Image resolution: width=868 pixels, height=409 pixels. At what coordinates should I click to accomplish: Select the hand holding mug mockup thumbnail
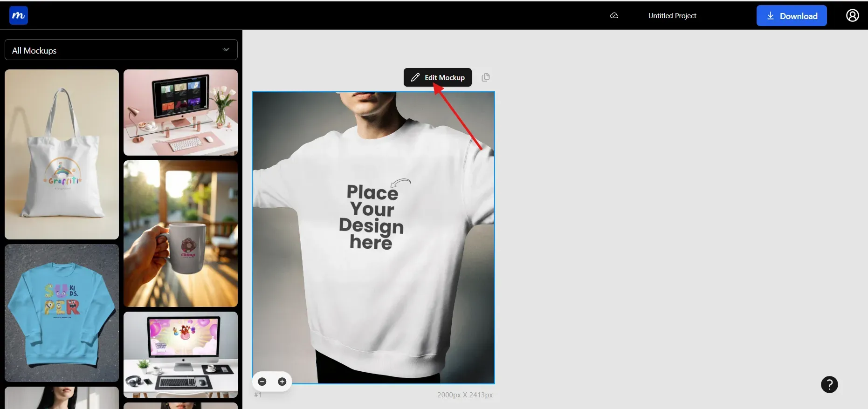click(x=180, y=233)
